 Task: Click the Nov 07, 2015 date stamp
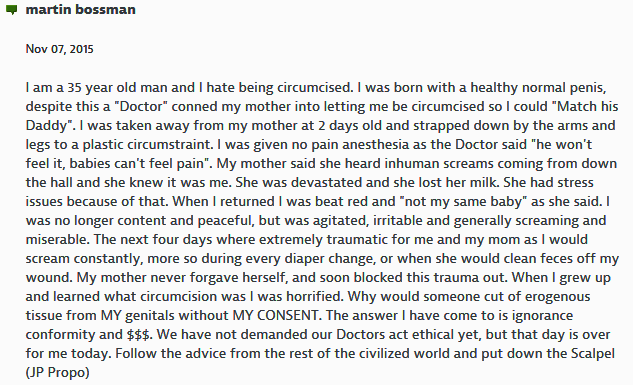click(60, 49)
